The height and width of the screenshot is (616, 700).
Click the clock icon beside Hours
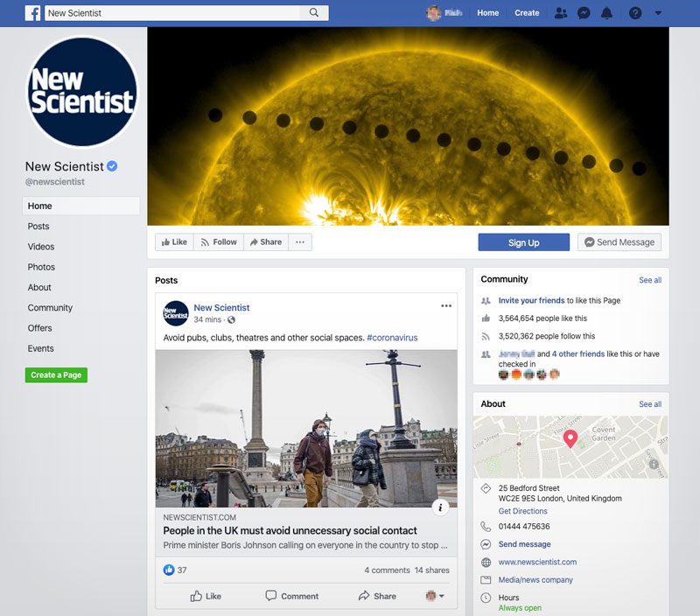486,598
